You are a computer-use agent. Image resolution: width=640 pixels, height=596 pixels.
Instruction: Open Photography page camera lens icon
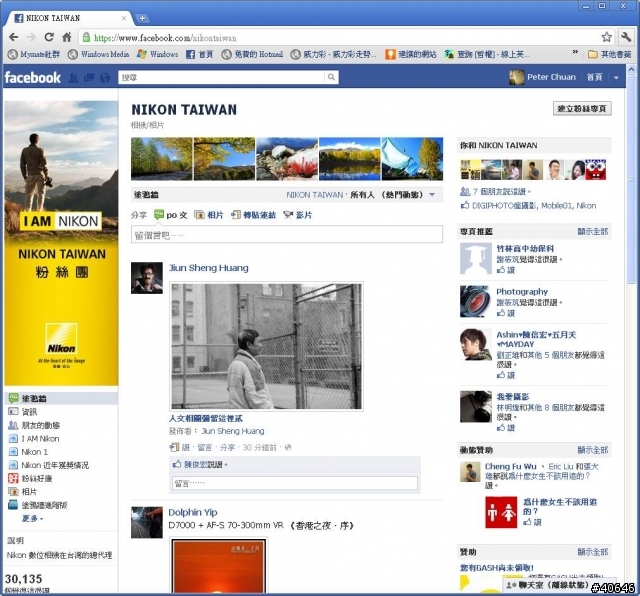[x=476, y=301]
